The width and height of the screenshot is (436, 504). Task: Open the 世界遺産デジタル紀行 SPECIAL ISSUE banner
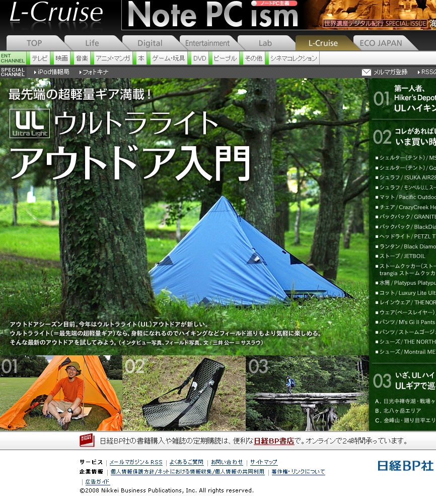pyautogui.click(x=375, y=23)
